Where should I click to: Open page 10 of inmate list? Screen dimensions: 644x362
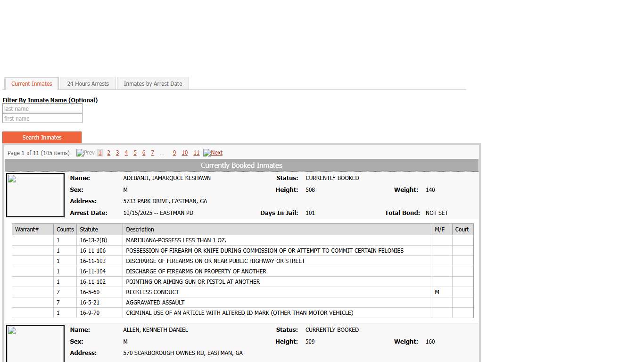pos(185,153)
